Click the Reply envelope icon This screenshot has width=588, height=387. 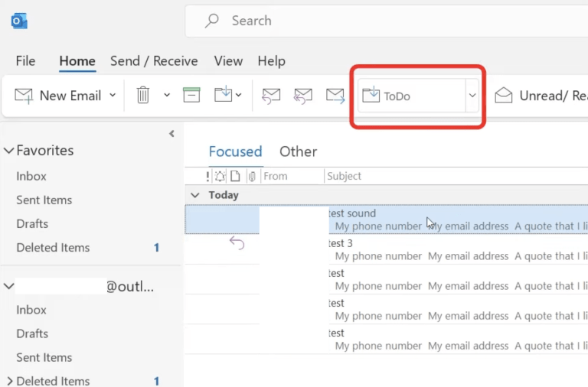coord(271,96)
